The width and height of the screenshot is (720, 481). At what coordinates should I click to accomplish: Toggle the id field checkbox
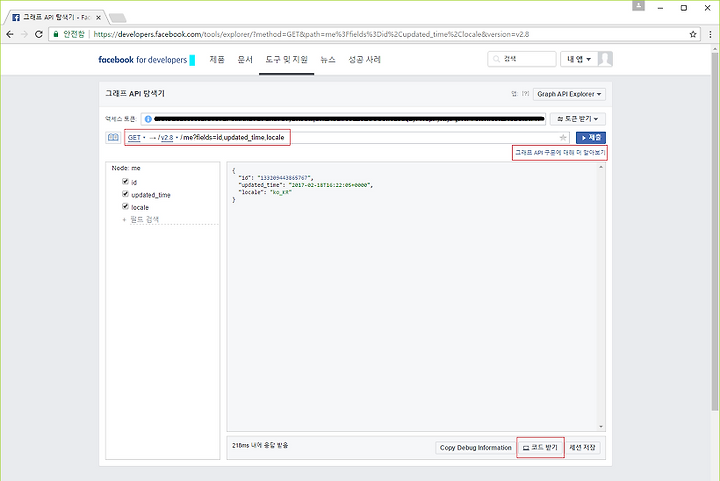pyautogui.click(x=125, y=182)
